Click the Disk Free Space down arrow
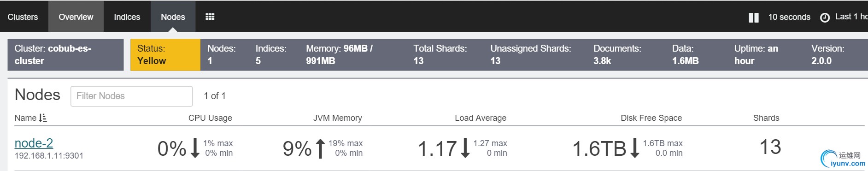 [634, 148]
